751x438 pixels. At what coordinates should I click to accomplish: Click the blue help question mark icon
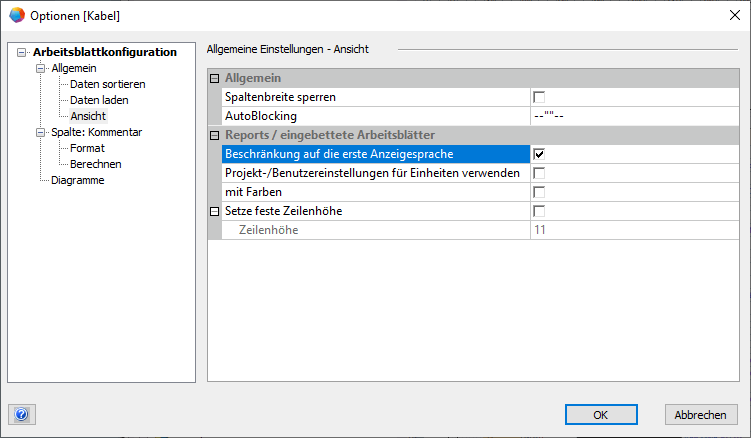coord(22,414)
